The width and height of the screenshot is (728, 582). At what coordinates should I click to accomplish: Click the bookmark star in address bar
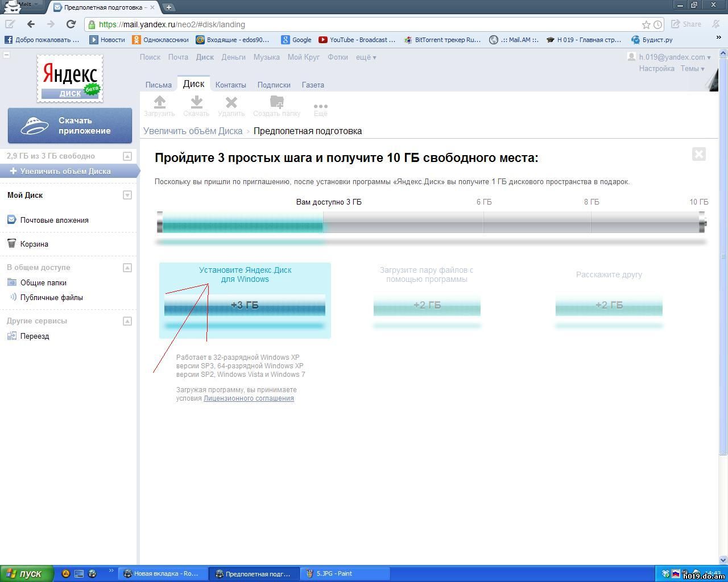(x=646, y=24)
